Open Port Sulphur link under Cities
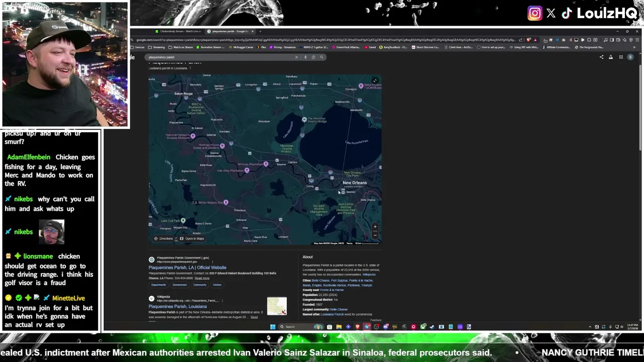This screenshot has height=362, width=644. [x=339, y=280]
